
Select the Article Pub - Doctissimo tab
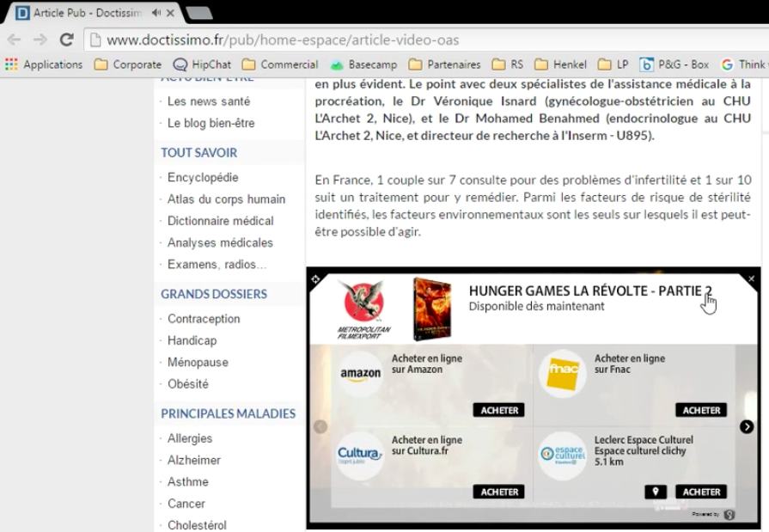93,13
